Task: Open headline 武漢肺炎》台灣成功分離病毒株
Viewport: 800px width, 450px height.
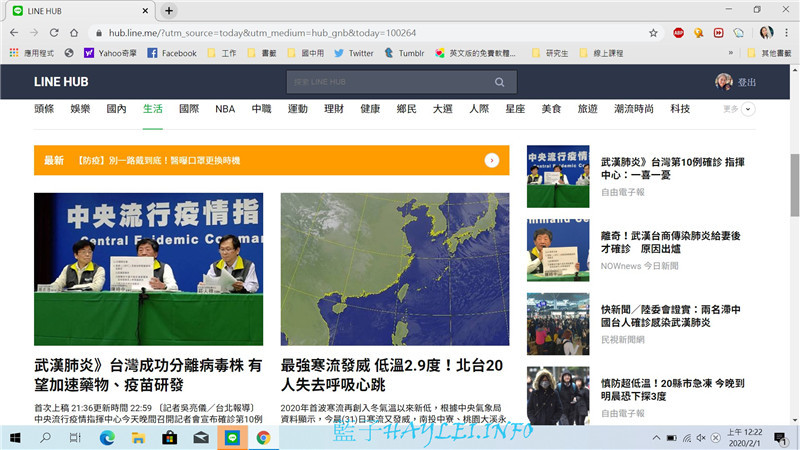Action: click(x=148, y=375)
